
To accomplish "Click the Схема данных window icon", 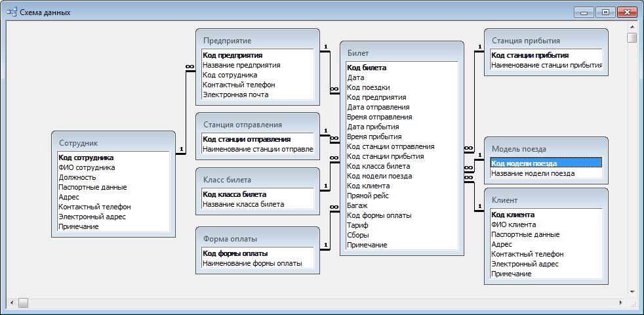I will 11,12.
